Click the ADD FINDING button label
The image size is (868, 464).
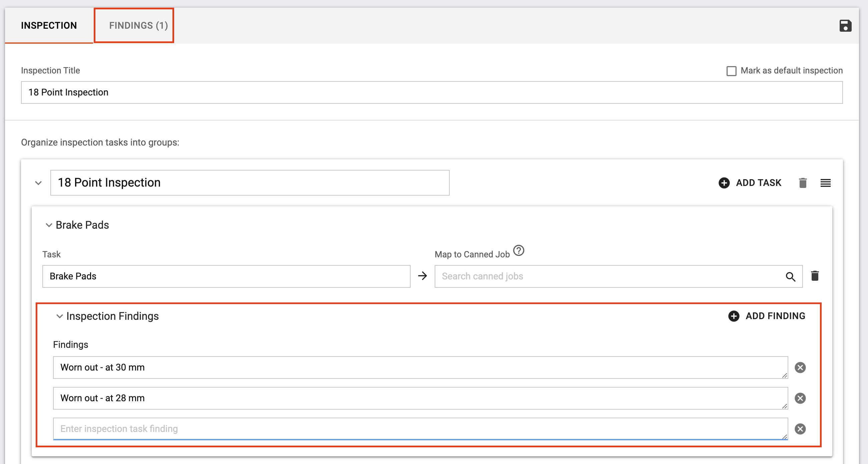coord(775,316)
